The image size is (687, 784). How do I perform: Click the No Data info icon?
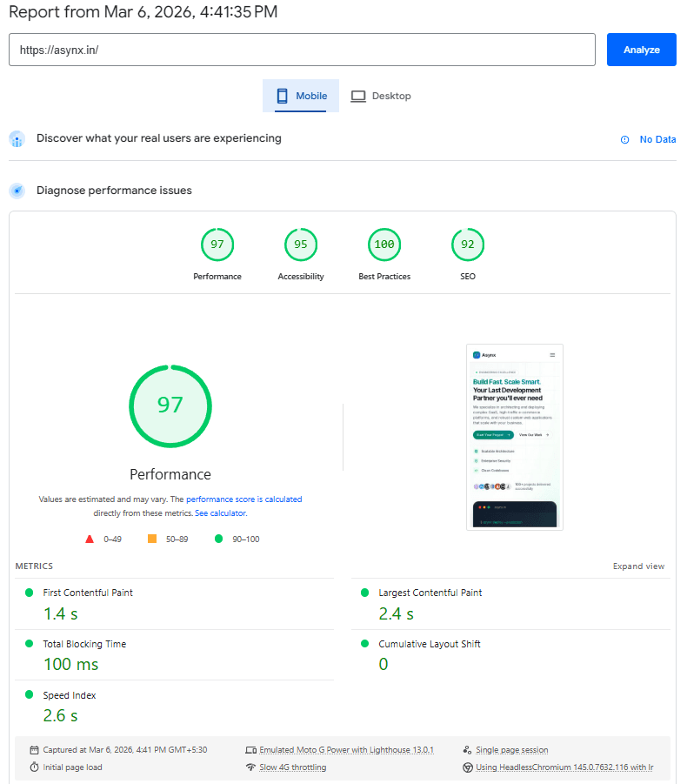click(x=624, y=139)
